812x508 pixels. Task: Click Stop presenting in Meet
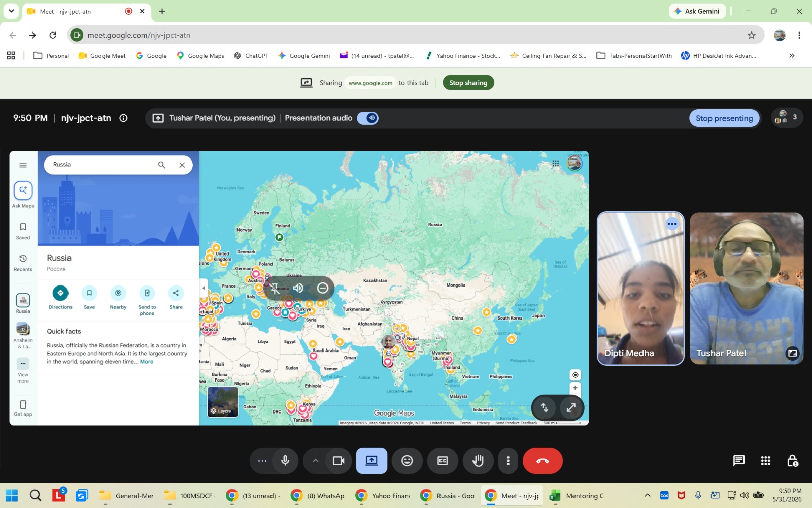tap(724, 118)
